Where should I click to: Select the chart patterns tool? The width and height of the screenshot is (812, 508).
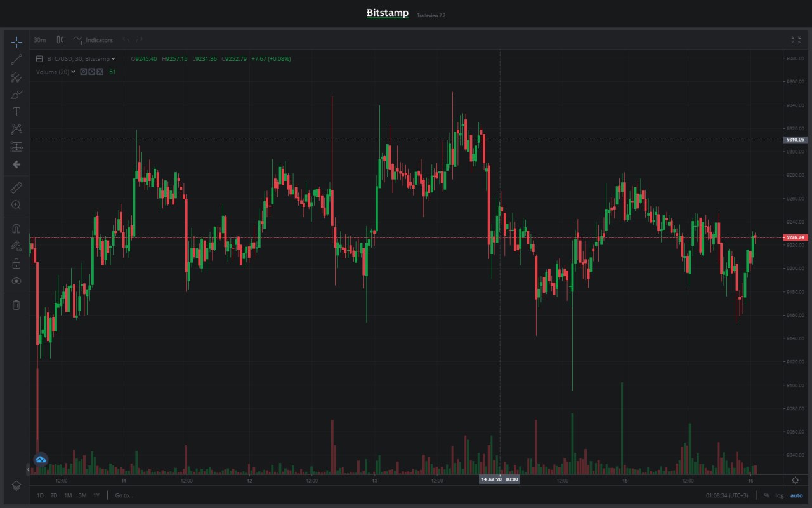click(16, 130)
